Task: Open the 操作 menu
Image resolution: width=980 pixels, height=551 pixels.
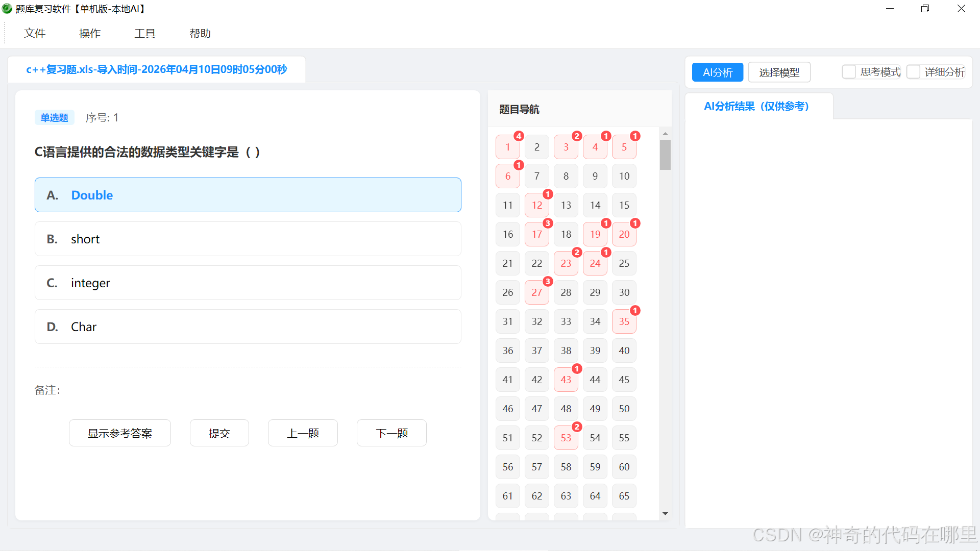Action: [x=90, y=34]
